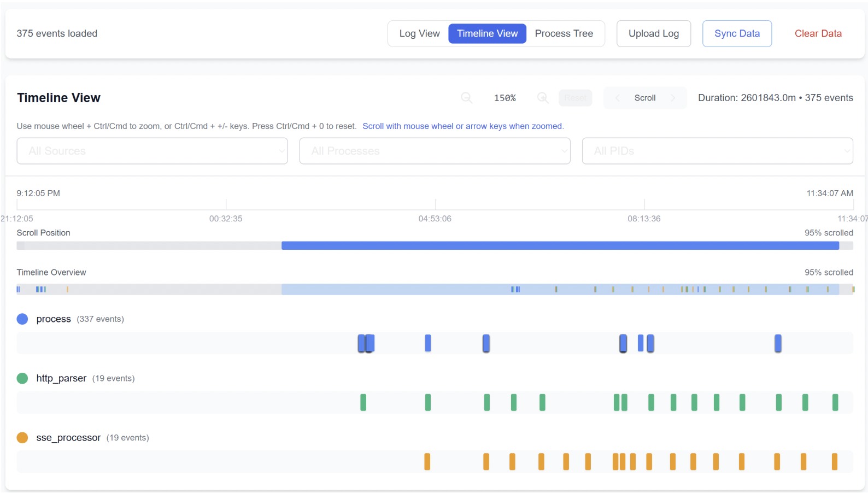
Task: Click the Reset zoom button
Action: click(575, 98)
